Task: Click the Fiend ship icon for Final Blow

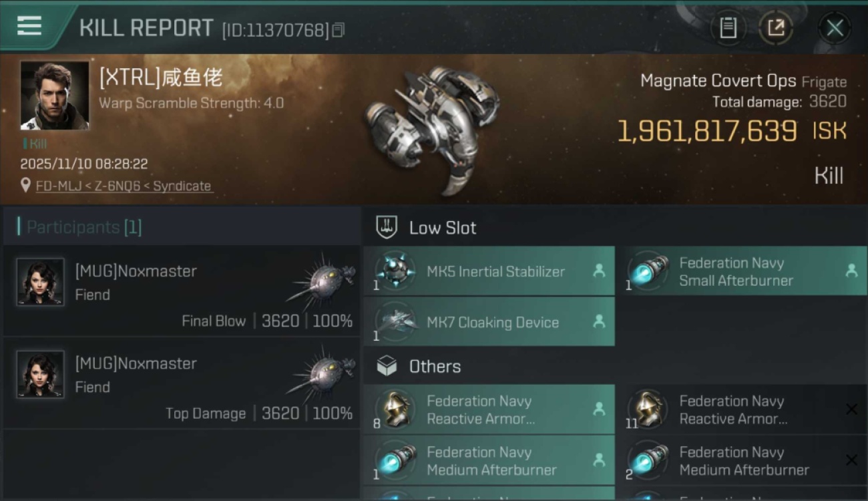Action: pyautogui.click(x=322, y=279)
